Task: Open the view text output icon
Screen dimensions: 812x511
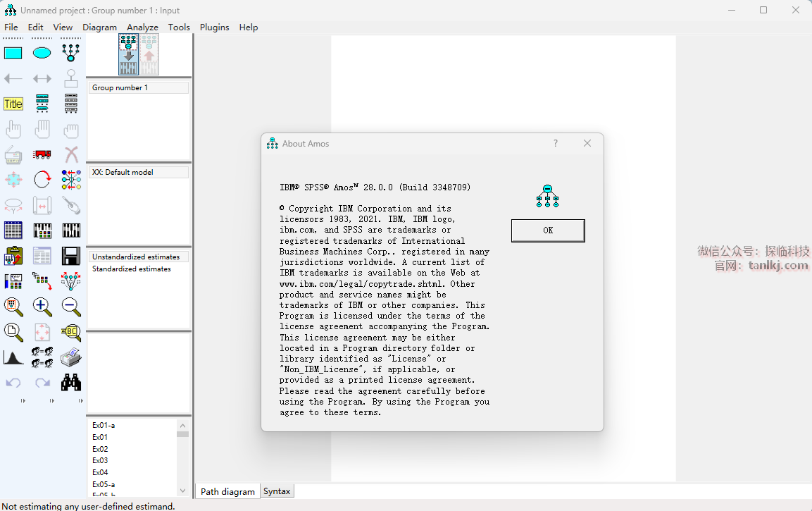Action: point(42,255)
